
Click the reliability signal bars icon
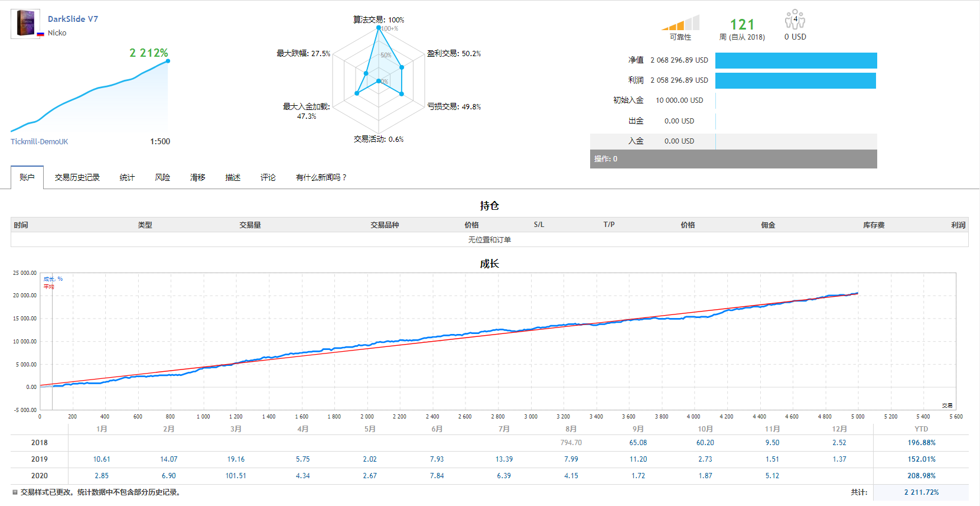point(681,24)
